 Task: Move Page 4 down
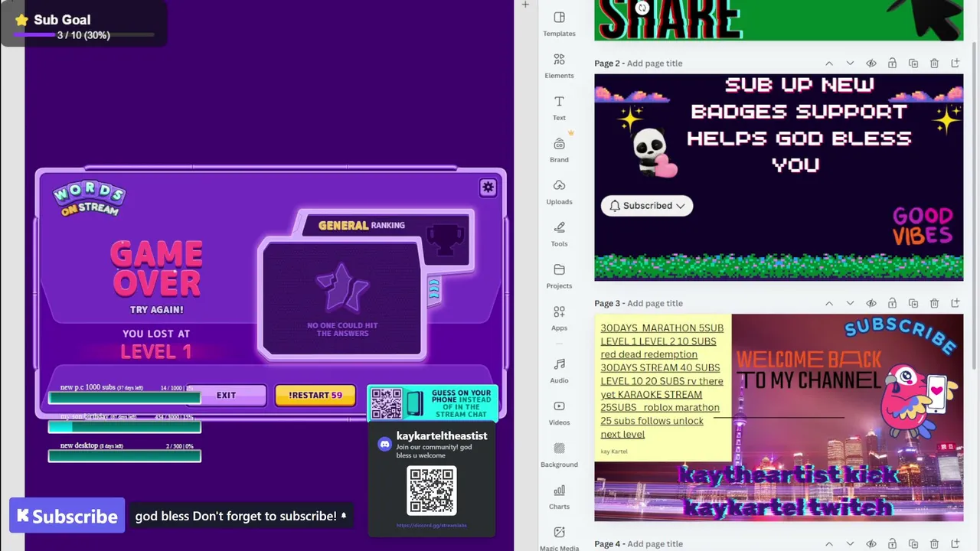tap(850, 544)
